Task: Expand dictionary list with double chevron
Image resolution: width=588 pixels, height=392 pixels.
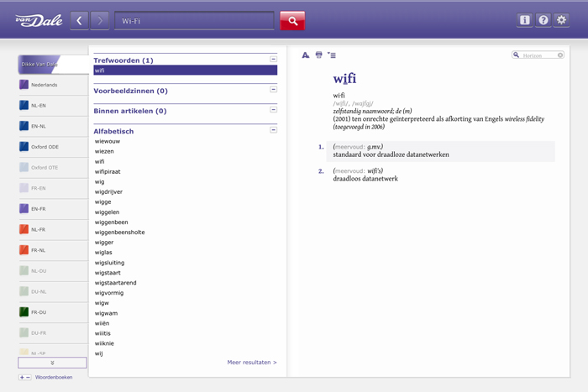Action: [52, 363]
